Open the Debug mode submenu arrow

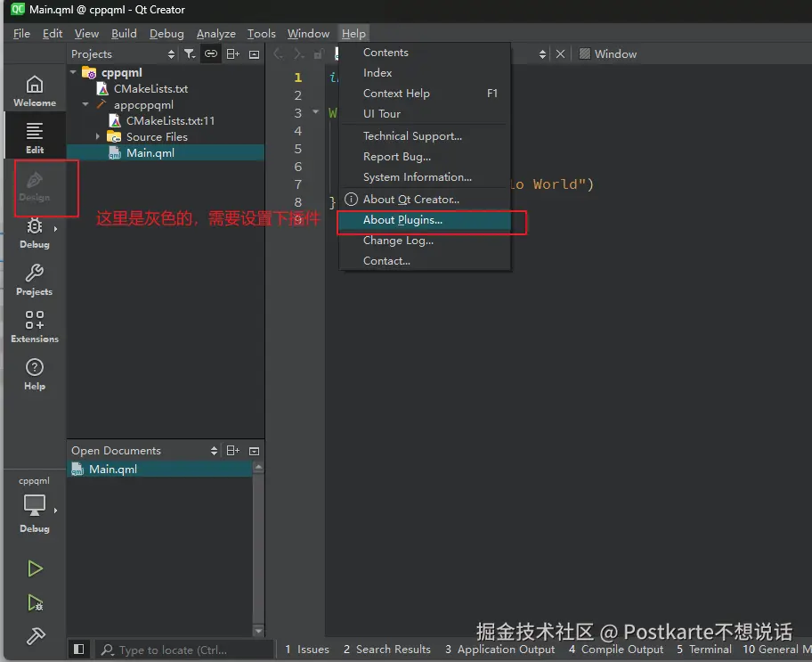click(55, 229)
